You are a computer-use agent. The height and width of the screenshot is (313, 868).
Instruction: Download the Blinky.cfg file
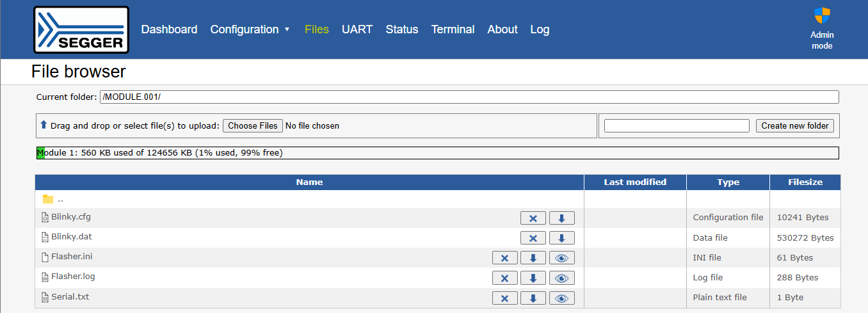click(x=561, y=218)
